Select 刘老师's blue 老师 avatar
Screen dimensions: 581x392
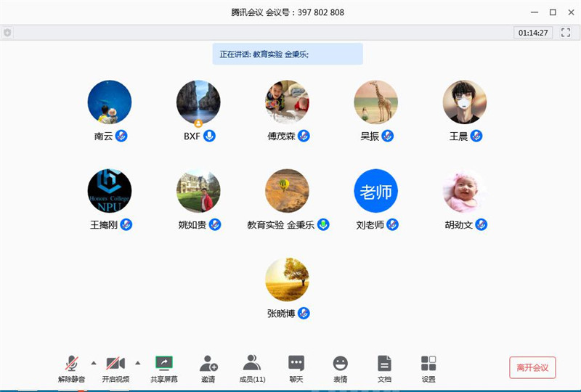[x=375, y=191]
